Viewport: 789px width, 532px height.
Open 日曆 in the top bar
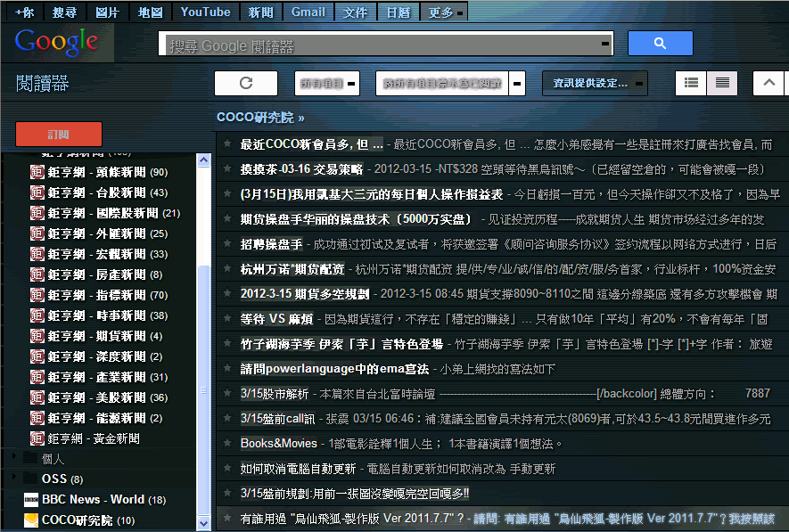(x=398, y=12)
